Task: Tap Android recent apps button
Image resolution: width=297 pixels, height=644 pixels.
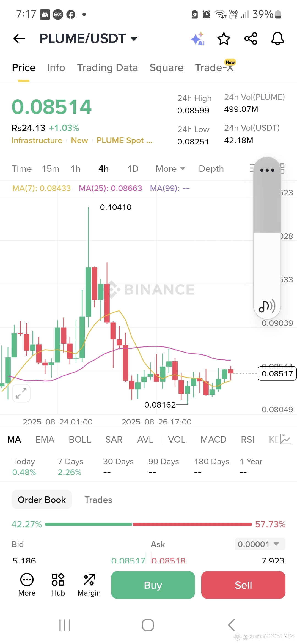Action: pyautogui.click(x=65, y=625)
